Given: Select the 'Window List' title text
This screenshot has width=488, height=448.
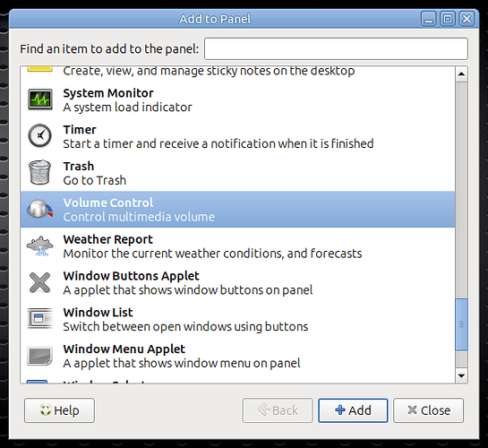Looking at the screenshot, I should coord(98,313).
